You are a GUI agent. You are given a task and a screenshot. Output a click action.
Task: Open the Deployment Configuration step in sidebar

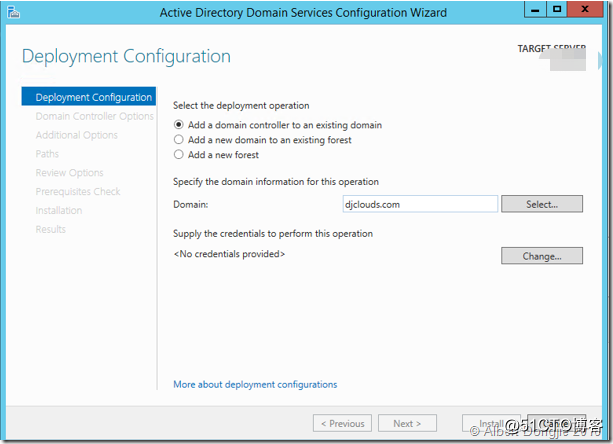point(89,97)
